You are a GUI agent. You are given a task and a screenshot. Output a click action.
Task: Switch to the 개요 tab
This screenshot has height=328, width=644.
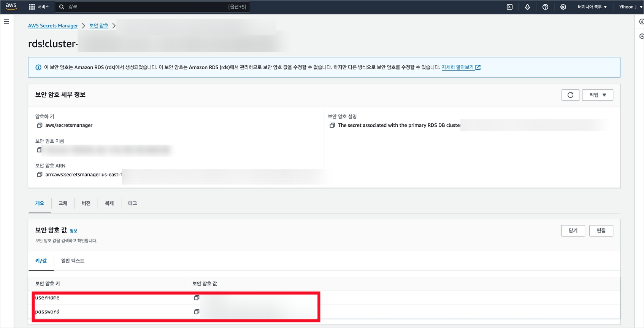tap(40, 203)
